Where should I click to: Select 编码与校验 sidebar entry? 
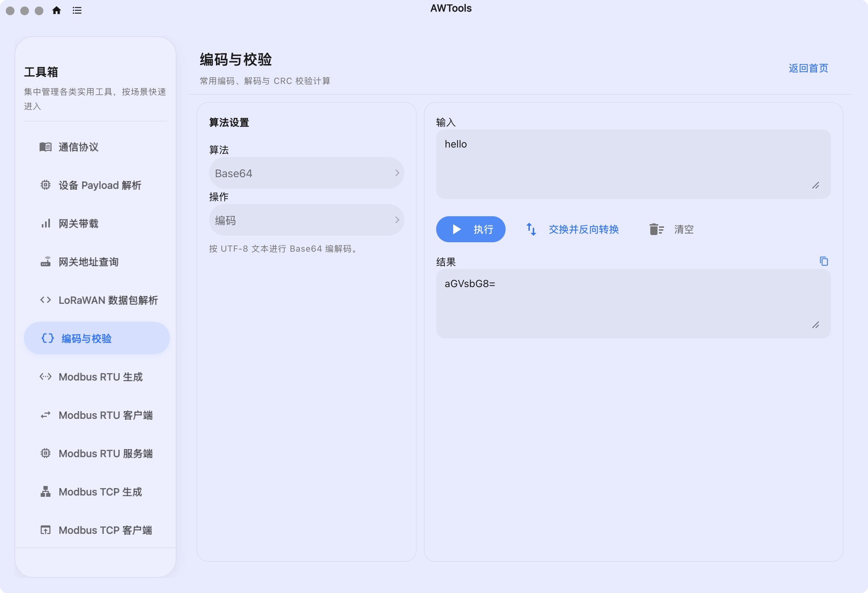coord(96,338)
